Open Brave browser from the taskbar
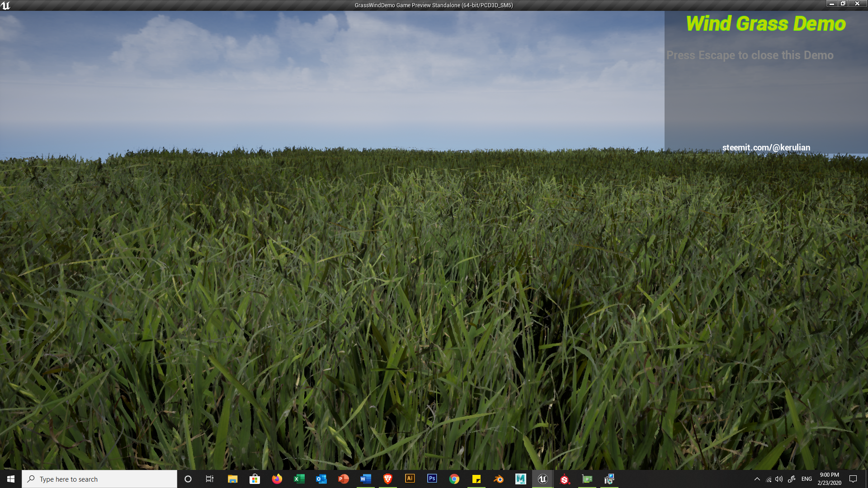This screenshot has height=488, width=868. click(x=387, y=479)
